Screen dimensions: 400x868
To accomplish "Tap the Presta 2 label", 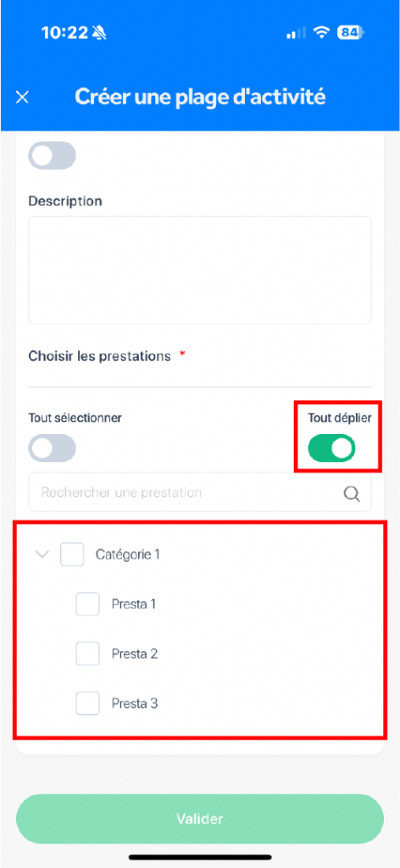I will pyautogui.click(x=135, y=654).
